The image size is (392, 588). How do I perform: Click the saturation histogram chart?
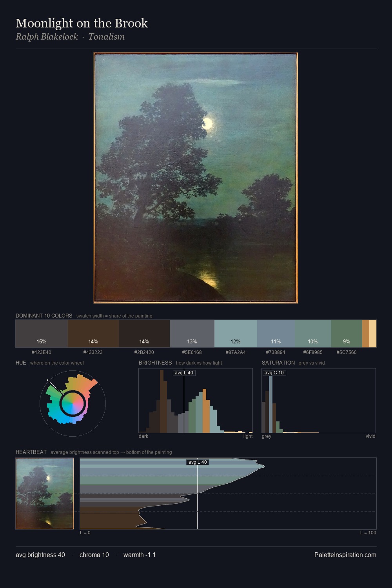[x=319, y=401]
